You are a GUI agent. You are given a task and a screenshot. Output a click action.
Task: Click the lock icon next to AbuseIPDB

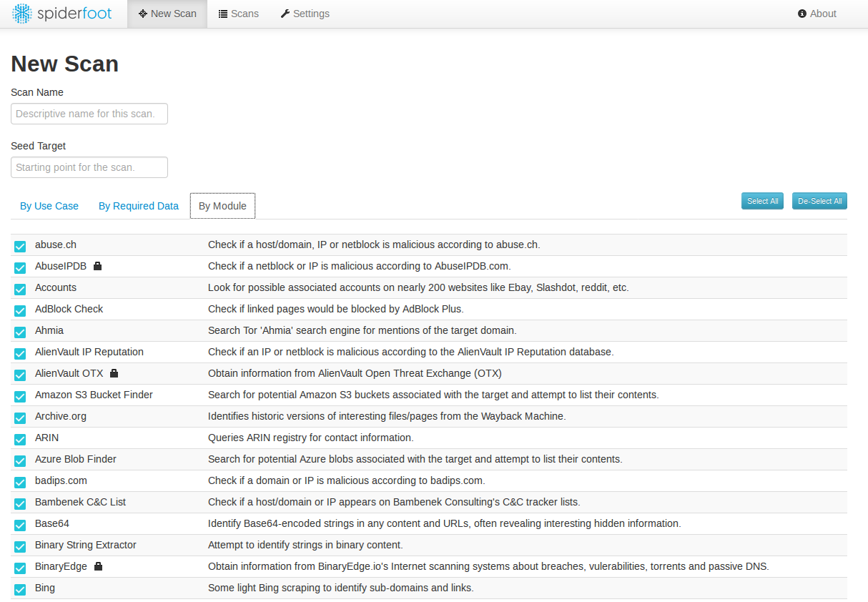pos(98,265)
